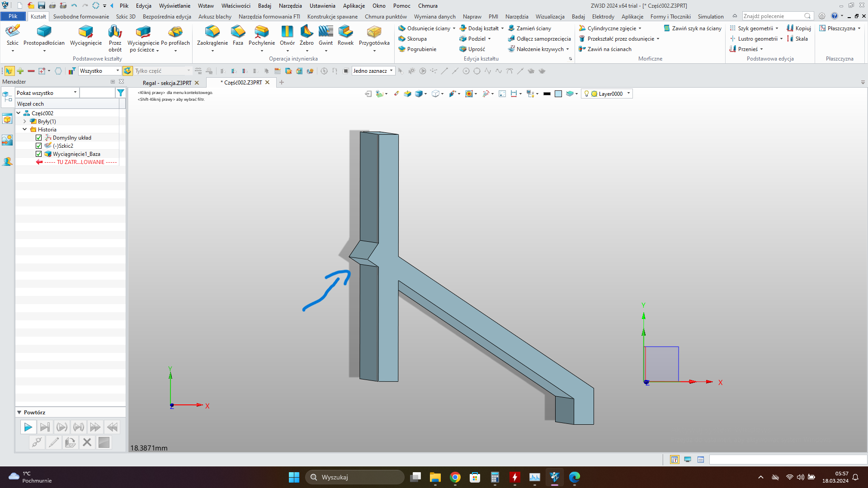868x488 pixels.
Task: Click the filter funnel icon in Menadżer
Action: [x=121, y=93]
